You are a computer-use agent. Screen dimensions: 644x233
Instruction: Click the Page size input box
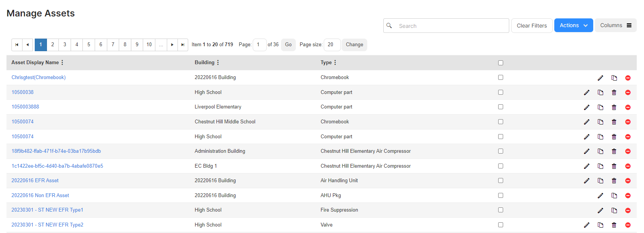(x=332, y=45)
